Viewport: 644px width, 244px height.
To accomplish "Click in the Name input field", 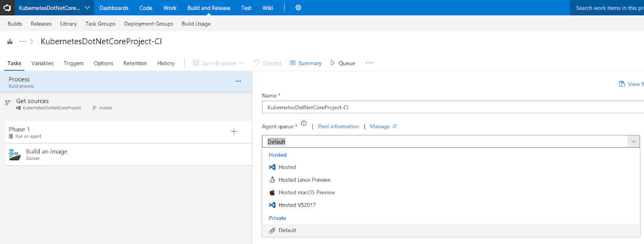I will pos(453,107).
